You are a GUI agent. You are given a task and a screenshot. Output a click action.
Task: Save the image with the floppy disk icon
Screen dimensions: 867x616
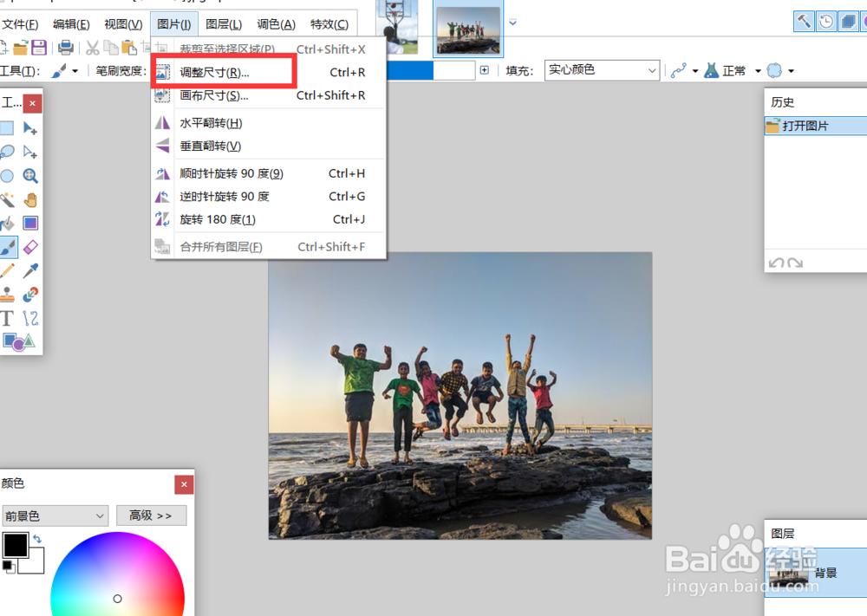pyautogui.click(x=39, y=48)
